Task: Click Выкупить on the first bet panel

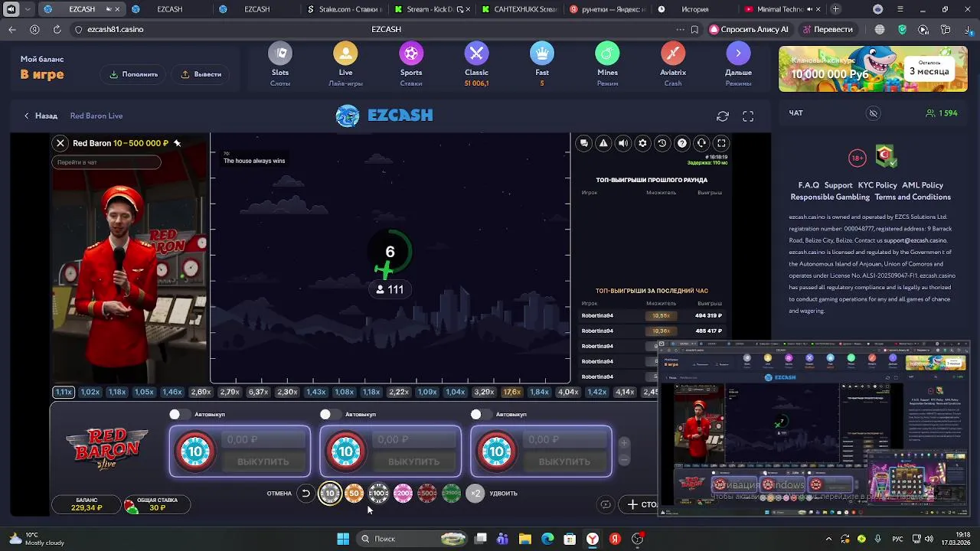Action: point(263,461)
